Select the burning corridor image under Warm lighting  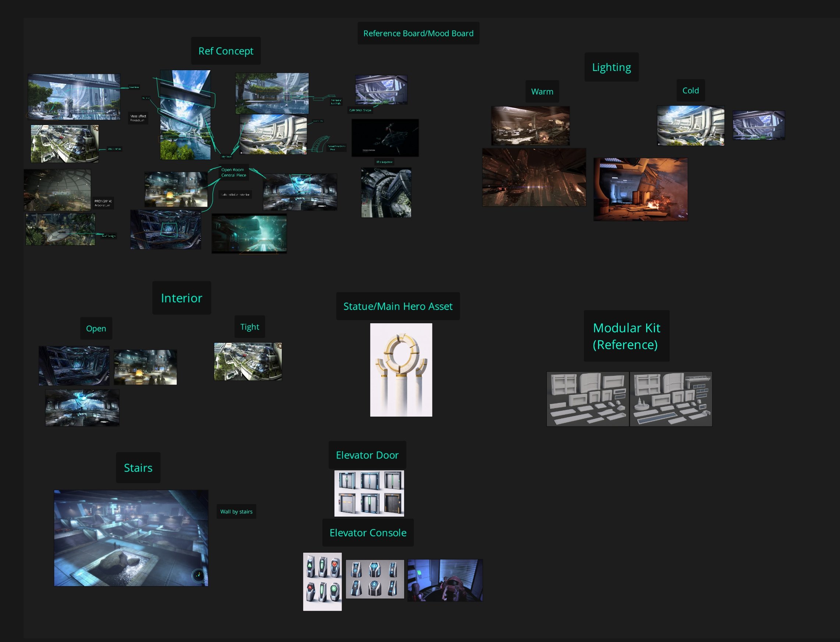coord(640,189)
